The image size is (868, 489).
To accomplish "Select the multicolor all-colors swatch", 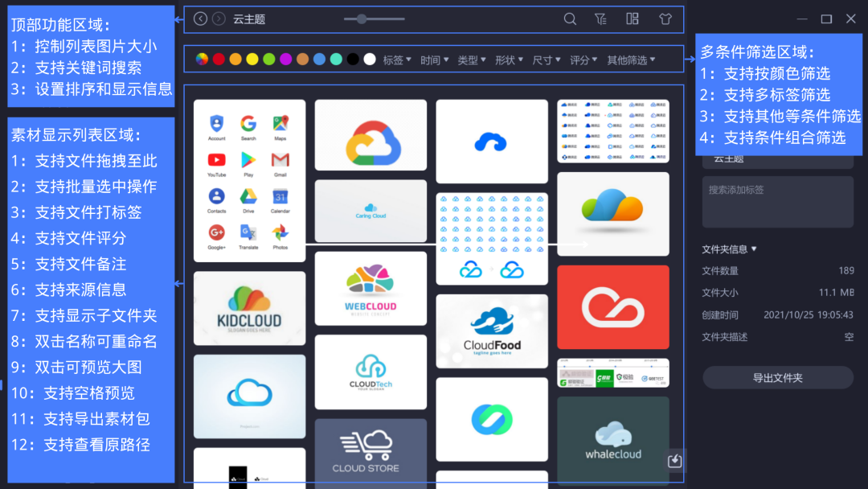I will point(202,60).
